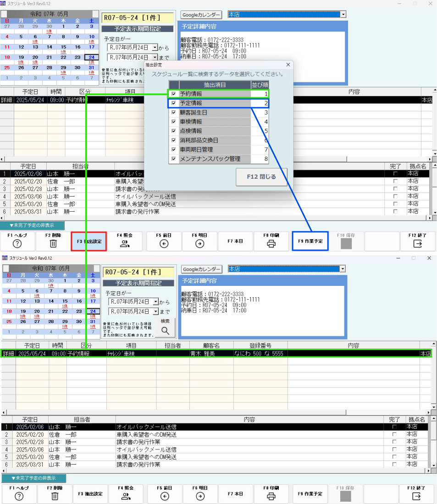Select 2025/02/28 請求書の発行作業 row in lower window
This screenshot has height=504, width=437.
pos(215,442)
